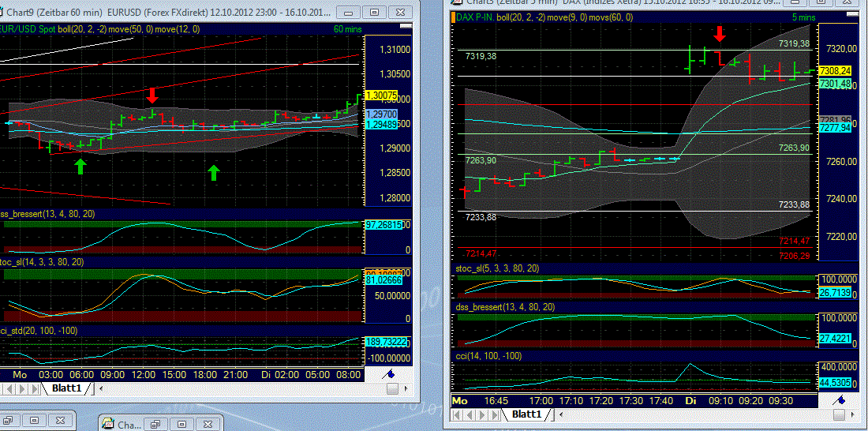Open the pin icon in EURUSD chart
The width and height of the screenshot is (868, 431).
(x=389, y=374)
